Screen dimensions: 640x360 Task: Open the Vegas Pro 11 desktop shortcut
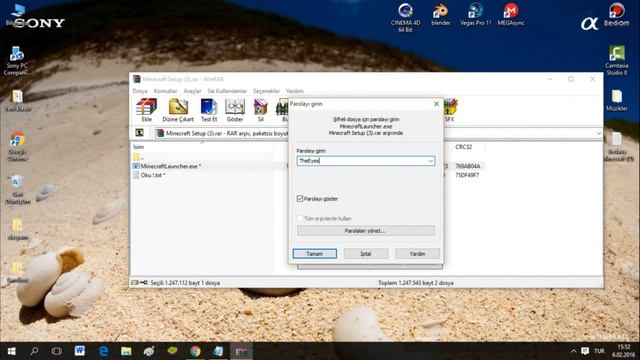click(476, 14)
